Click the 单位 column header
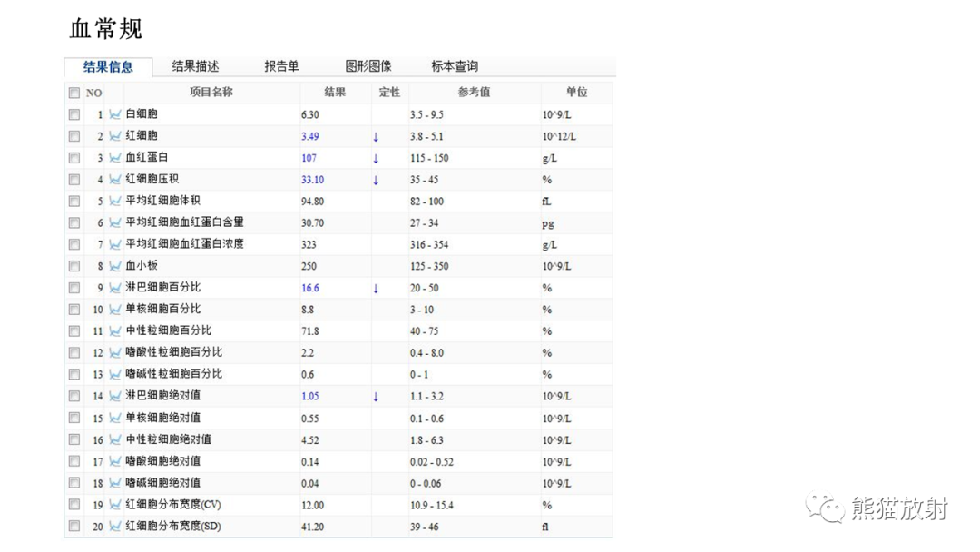The image size is (980, 552). 576,93
